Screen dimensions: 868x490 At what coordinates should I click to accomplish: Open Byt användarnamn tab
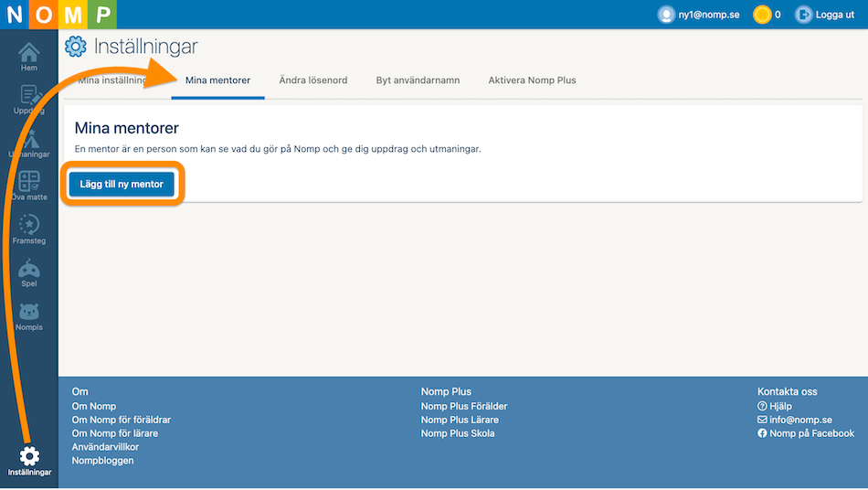pos(418,80)
